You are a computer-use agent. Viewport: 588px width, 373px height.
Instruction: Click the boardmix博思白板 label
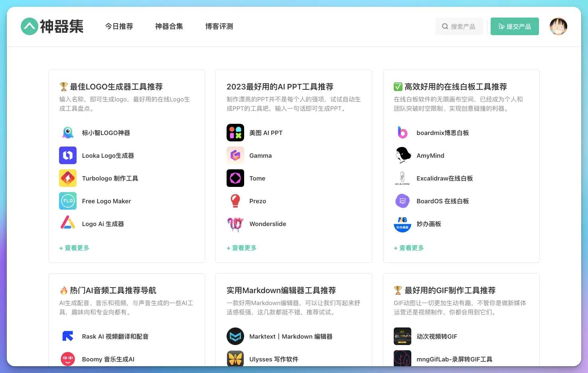pos(443,133)
